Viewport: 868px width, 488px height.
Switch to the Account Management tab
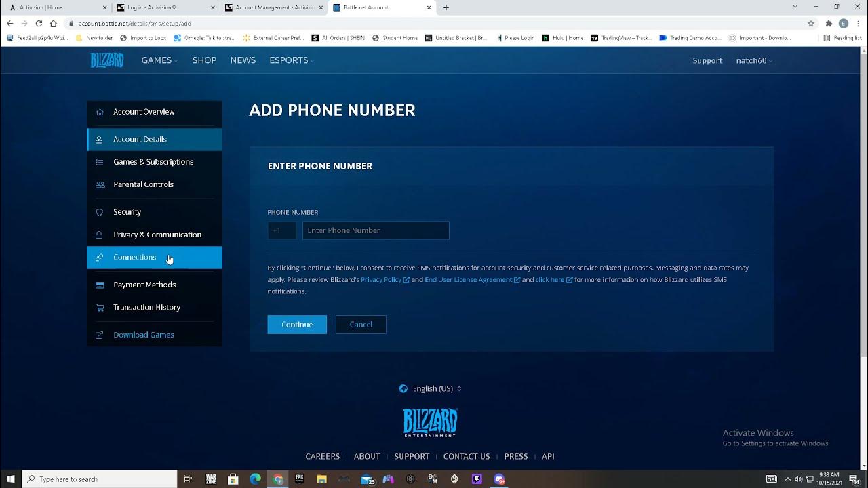point(275,7)
